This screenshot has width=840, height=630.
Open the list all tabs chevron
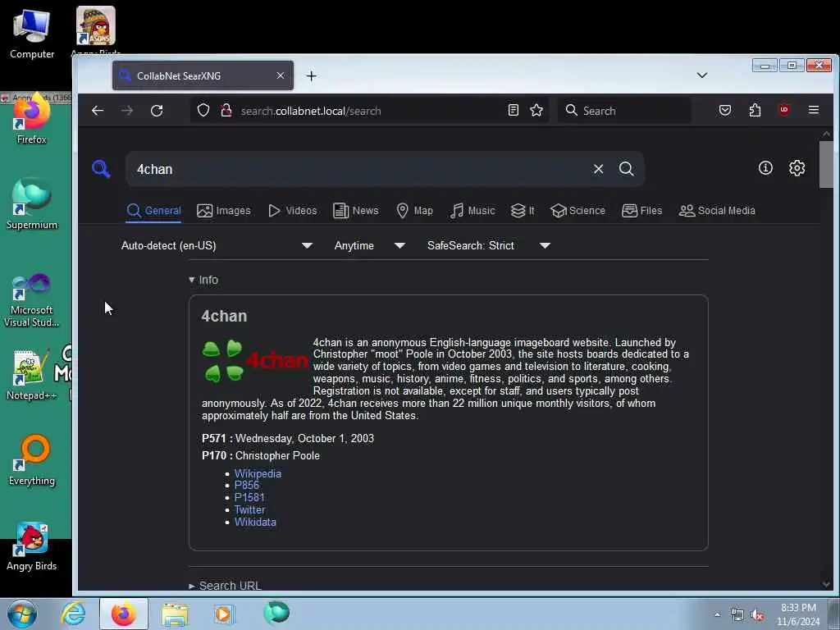coord(702,75)
